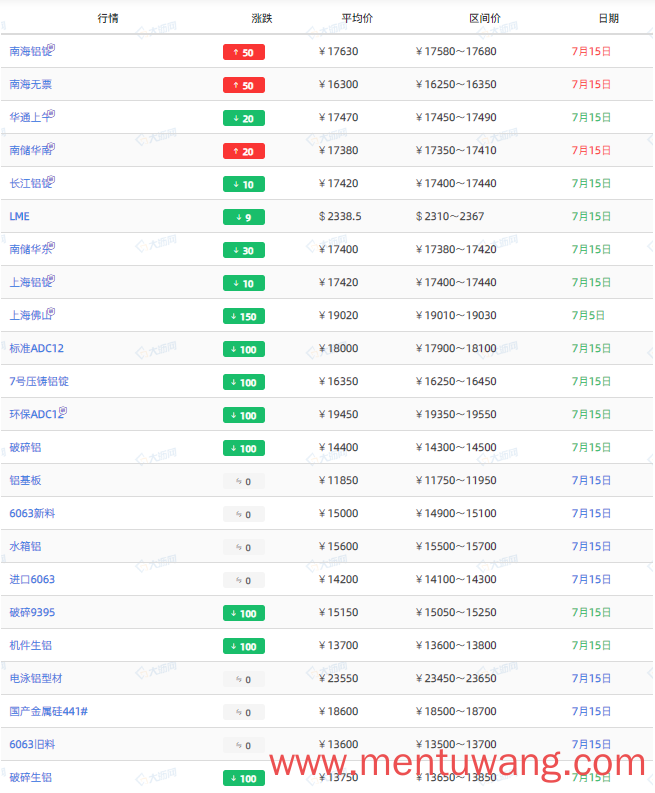Open the 标准ADC12 quote link
Viewport: 655px width, 793px height.
point(37,348)
